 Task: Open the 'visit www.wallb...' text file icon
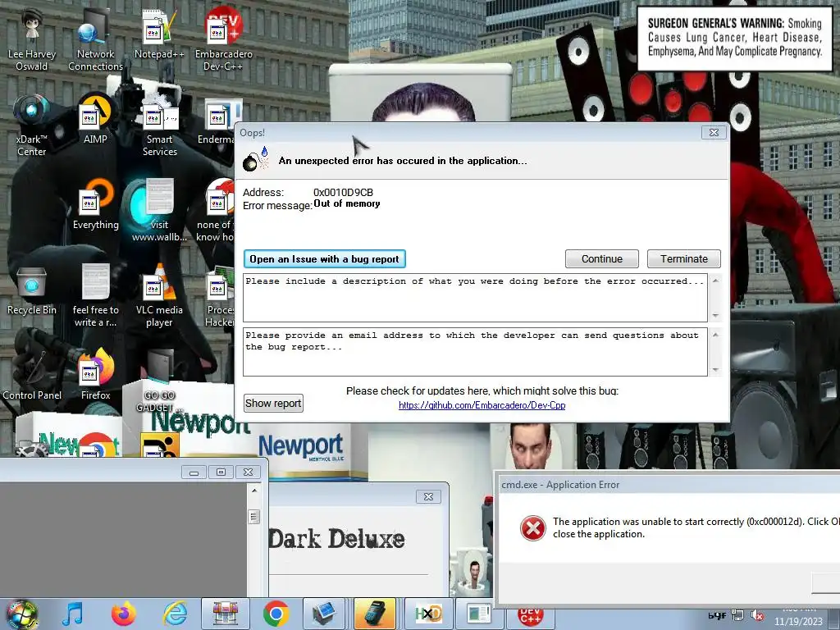pyautogui.click(x=159, y=211)
